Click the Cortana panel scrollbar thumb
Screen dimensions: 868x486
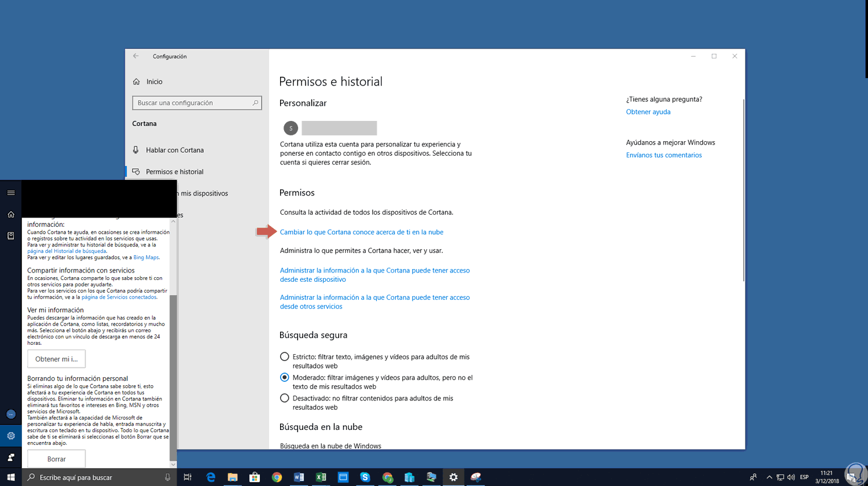[x=173, y=377]
